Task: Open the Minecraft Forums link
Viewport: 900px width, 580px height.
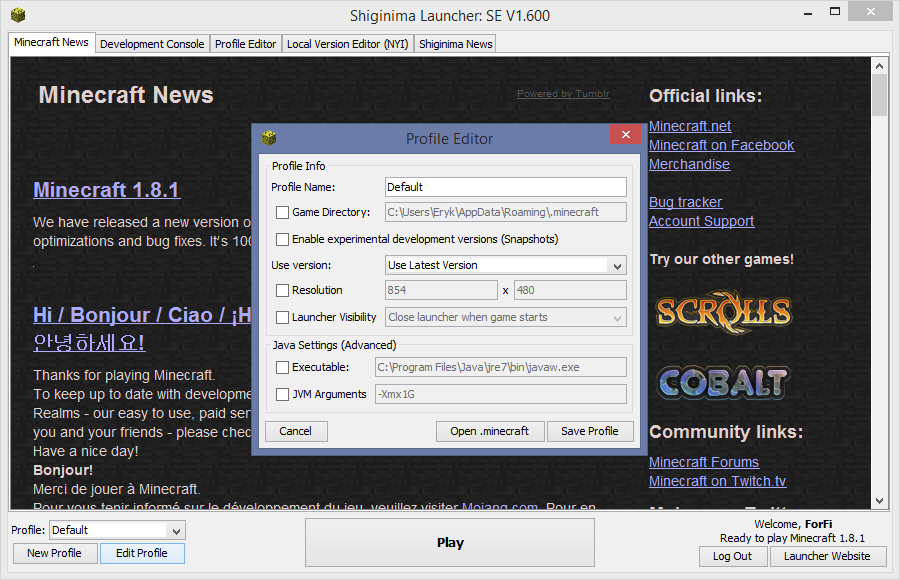Action: (x=704, y=462)
